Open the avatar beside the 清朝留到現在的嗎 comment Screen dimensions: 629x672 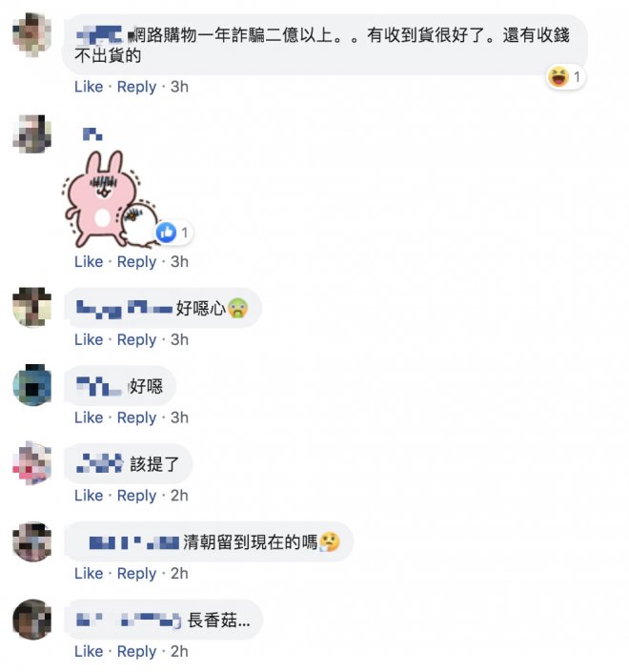(32, 541)
